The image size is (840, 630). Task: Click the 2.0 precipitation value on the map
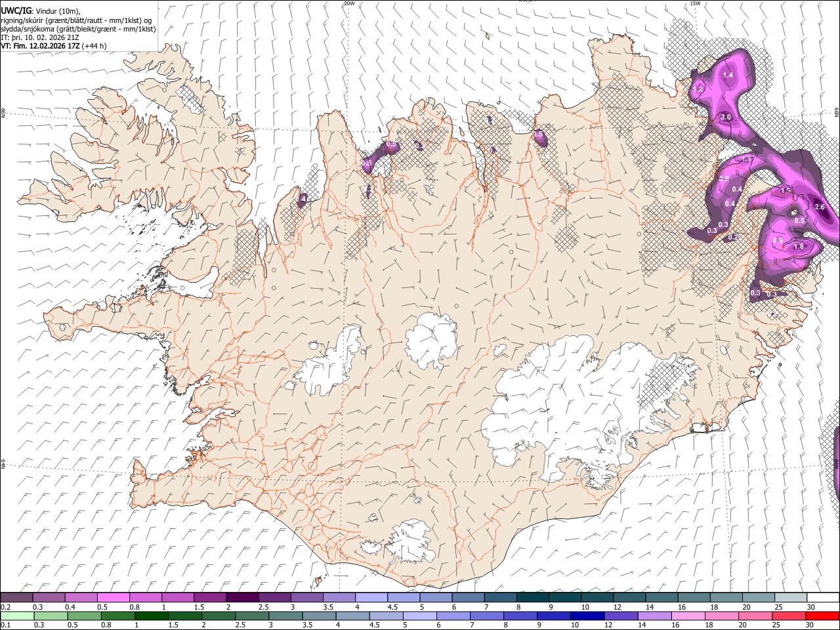coord(726,117)
